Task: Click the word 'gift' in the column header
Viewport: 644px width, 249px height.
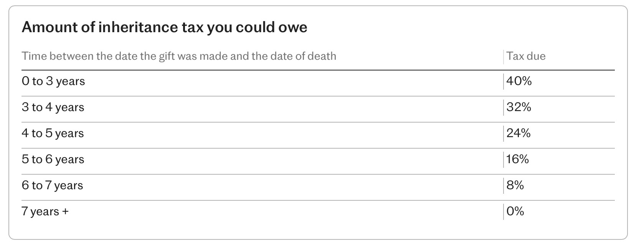Action: click(167, 56)
